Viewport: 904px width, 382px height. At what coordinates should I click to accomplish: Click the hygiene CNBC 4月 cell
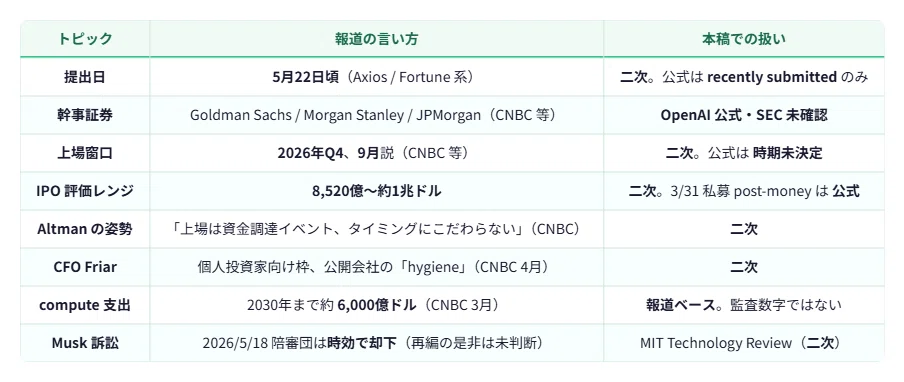pos(376,267)
